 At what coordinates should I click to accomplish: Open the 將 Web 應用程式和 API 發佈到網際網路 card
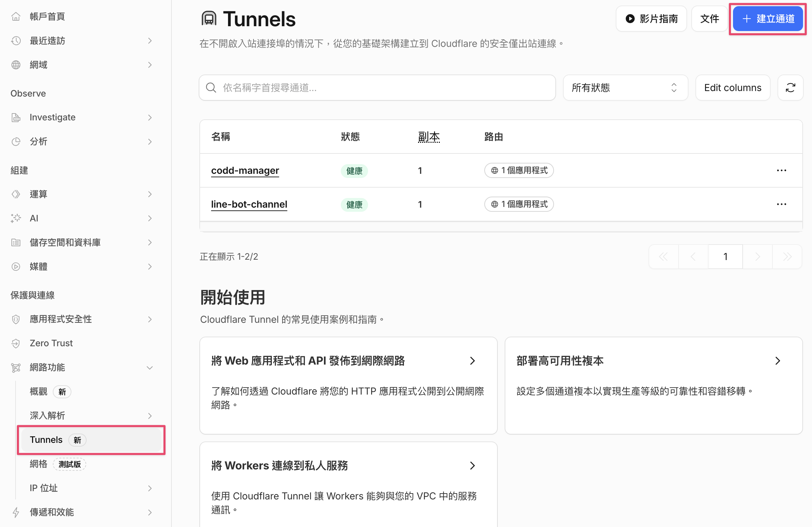(x=348, y=386)
